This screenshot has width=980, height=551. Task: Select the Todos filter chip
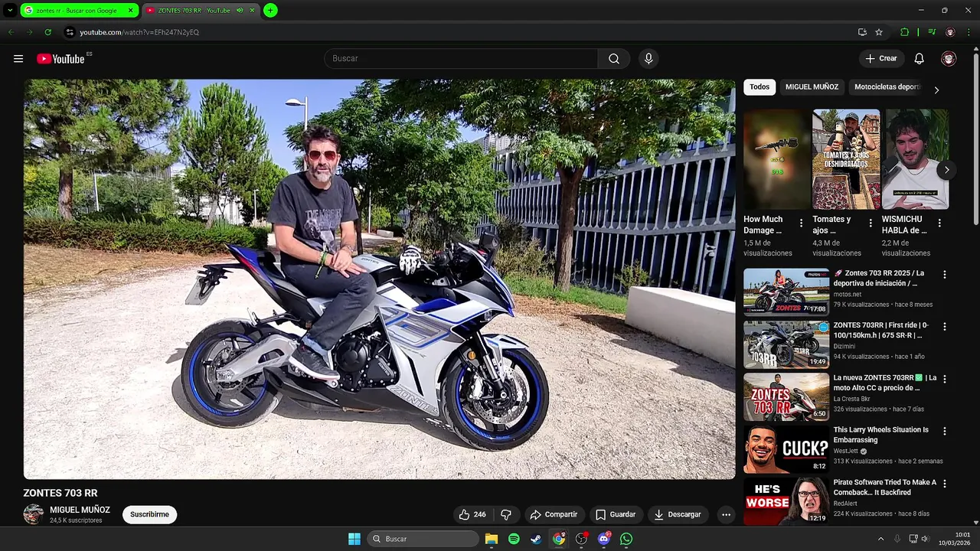pyautogui.click(x=759, y=87)
